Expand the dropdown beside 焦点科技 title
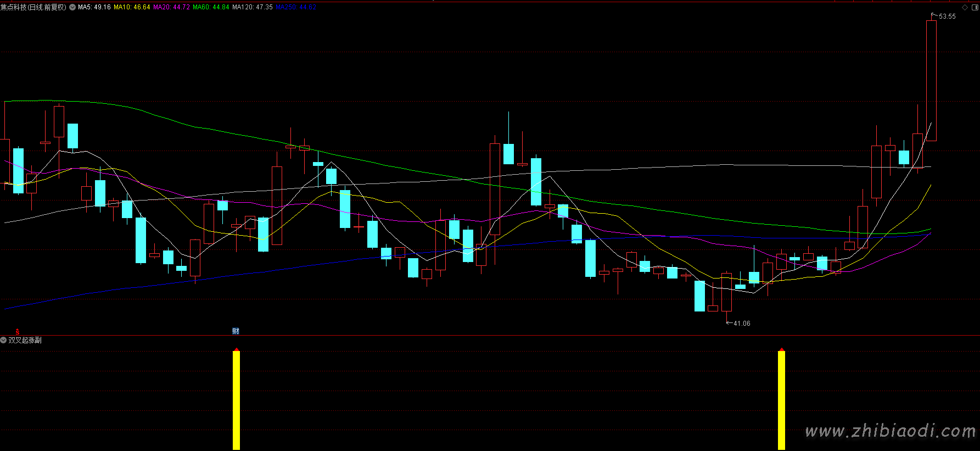The height and width of the screenshot is (451, 980). (72, 7)
